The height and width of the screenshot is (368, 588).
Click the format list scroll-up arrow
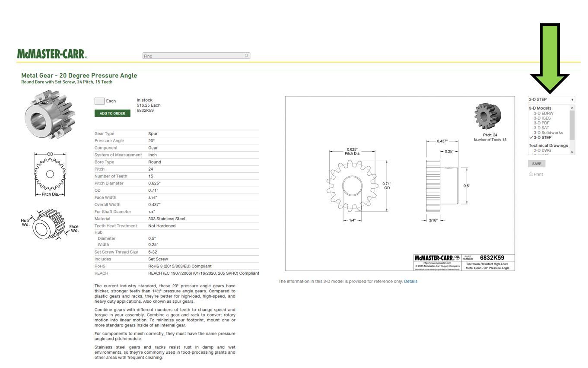(572, 108)
